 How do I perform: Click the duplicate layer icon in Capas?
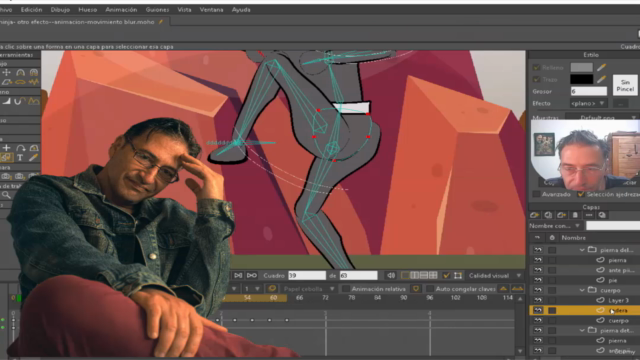click(548, 215)
